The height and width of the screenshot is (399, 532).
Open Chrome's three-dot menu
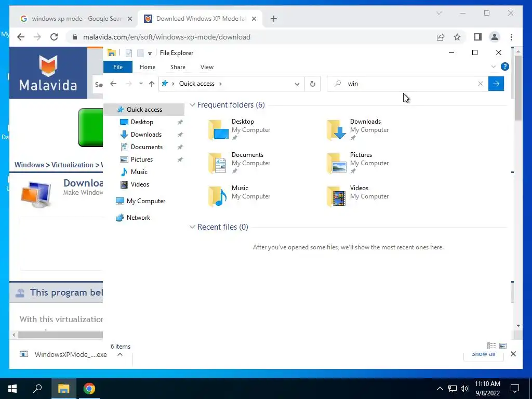[511, 37]
